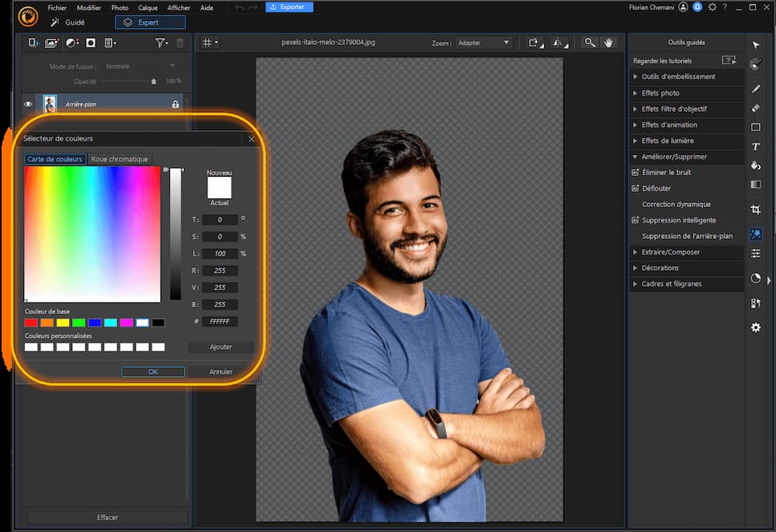Expand Effets Filtre d'objectif section

point(687,109)
